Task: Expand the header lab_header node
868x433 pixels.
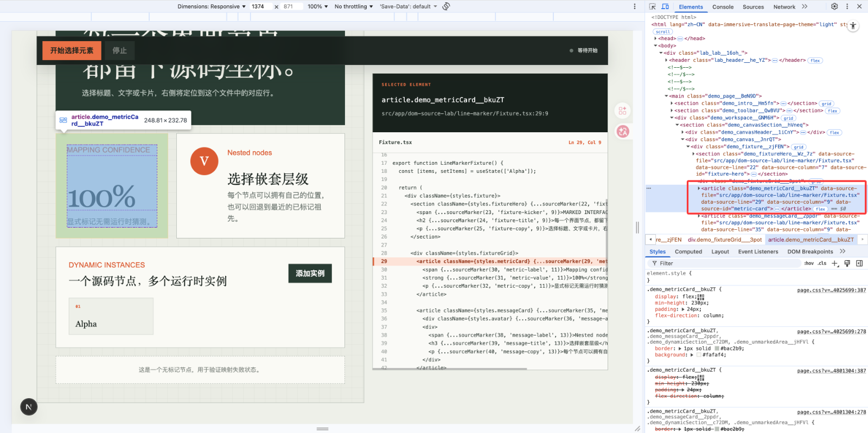Action: click(x=666, y=60)
